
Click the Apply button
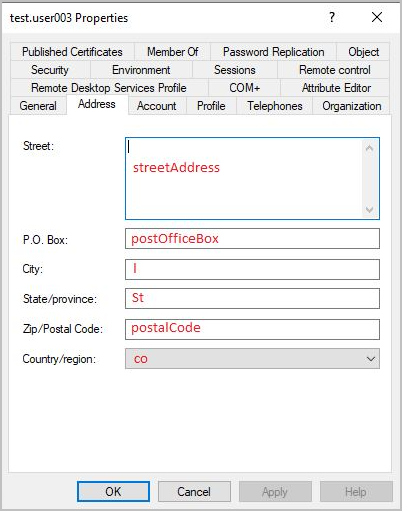[275, 492]
